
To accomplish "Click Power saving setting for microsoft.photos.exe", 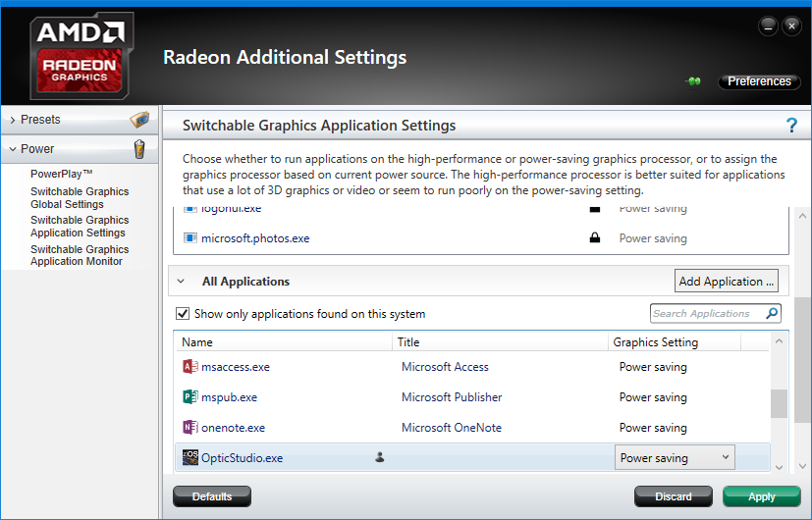I will [x=653, y=238].
